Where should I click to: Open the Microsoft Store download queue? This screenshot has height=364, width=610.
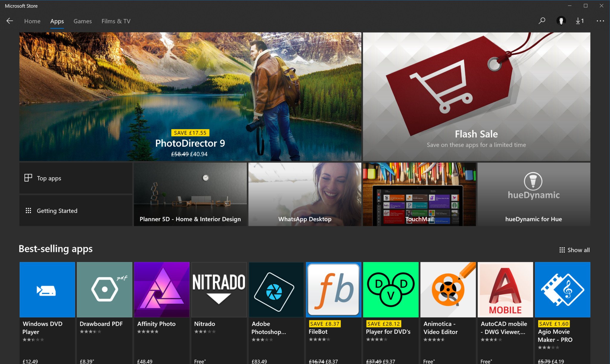[x=580, y=20]
